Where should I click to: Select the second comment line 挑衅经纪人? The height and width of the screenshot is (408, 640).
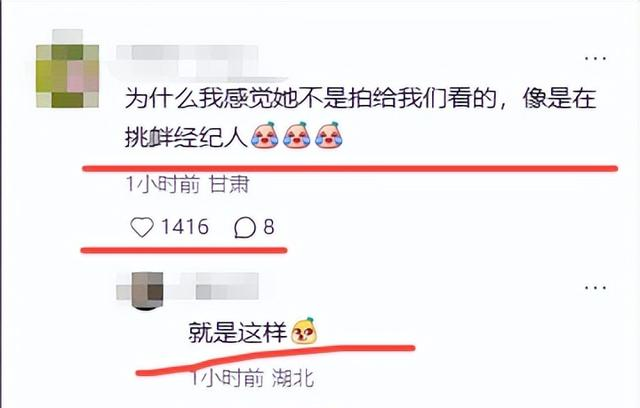coord(186,137)
